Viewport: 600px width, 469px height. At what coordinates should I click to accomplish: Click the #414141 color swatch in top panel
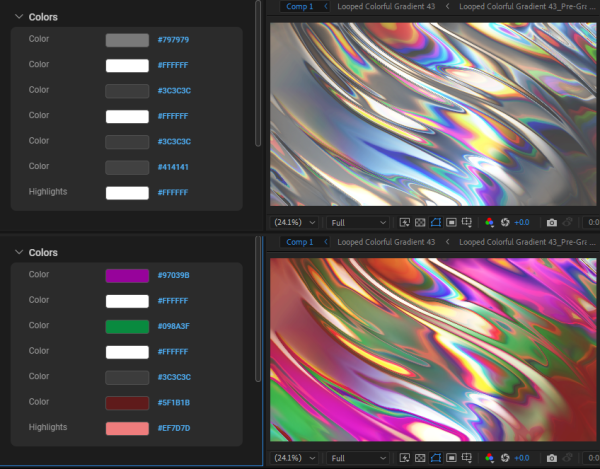pyautogui.click(x=127, y=167)
